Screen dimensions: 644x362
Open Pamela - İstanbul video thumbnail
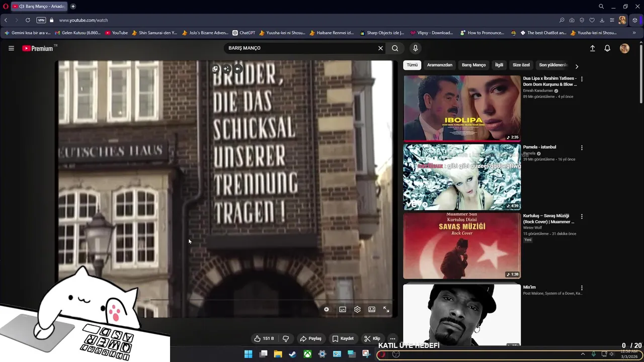point(462,177)
